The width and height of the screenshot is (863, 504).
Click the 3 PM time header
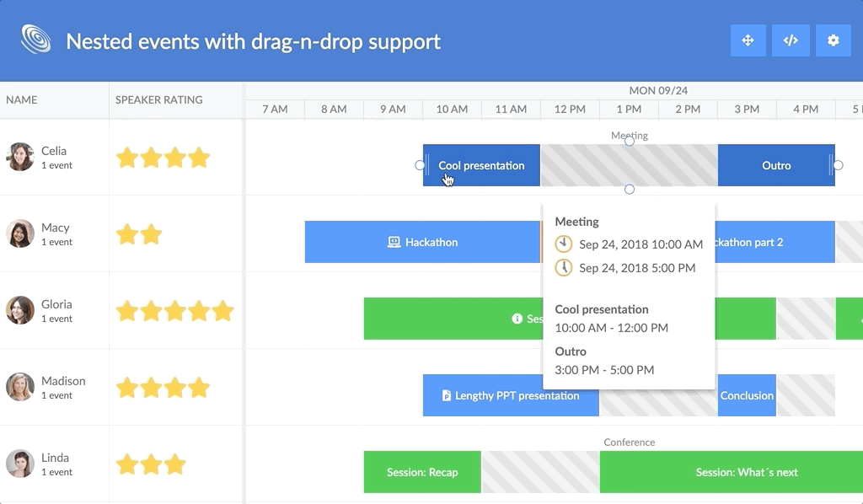click(x=747, y=109)
